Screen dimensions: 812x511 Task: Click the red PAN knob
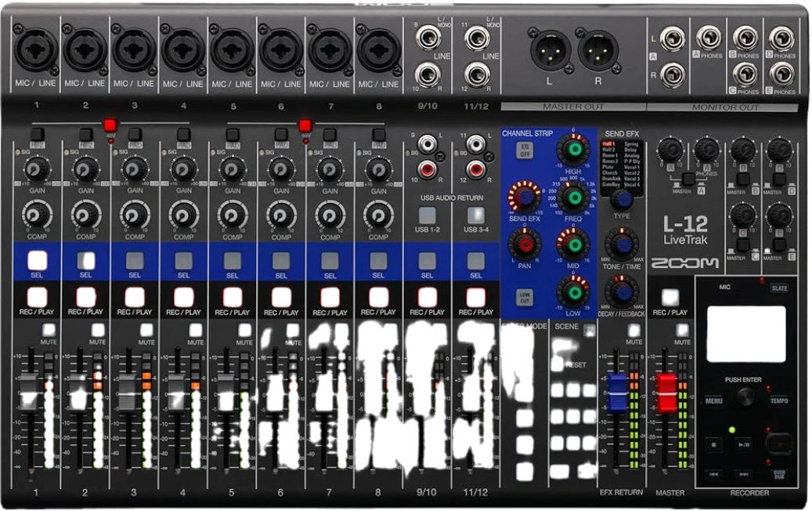click(x=525, y=244)
